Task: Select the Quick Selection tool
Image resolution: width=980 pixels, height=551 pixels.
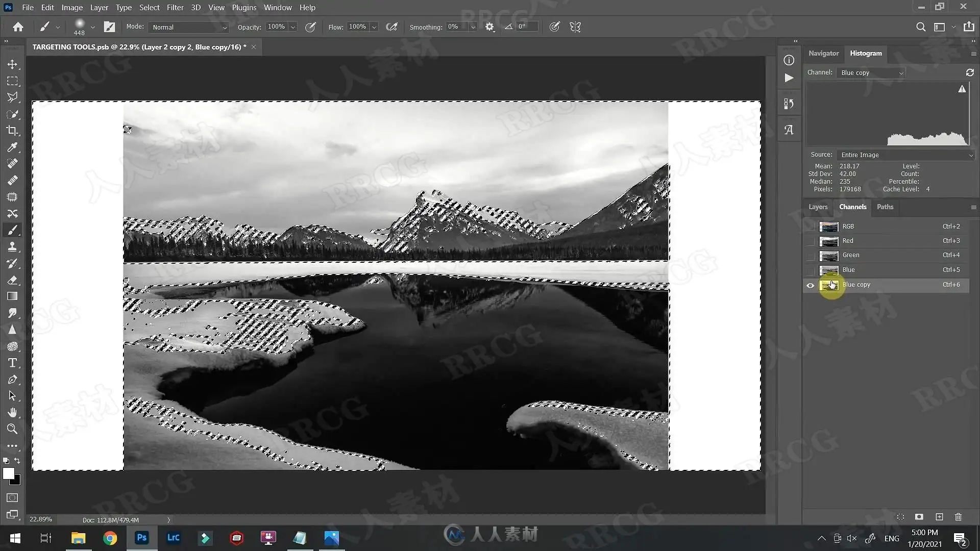Action: (12, 114)
